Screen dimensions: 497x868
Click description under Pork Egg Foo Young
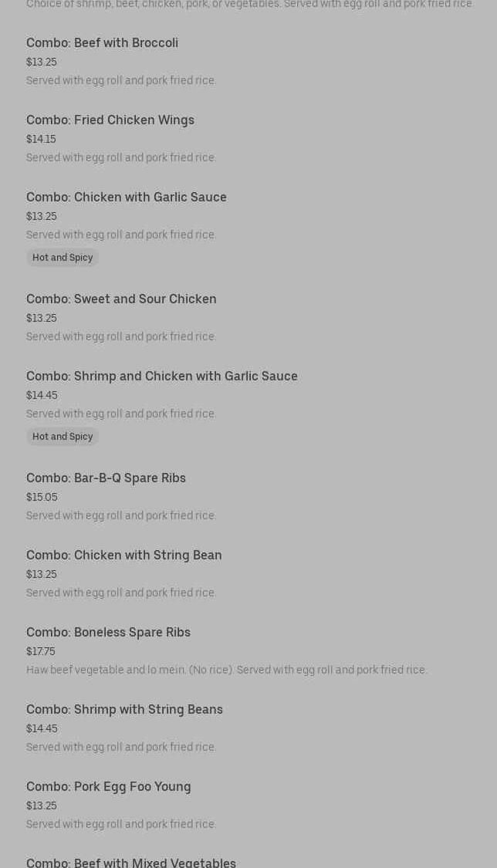point(121,824)
